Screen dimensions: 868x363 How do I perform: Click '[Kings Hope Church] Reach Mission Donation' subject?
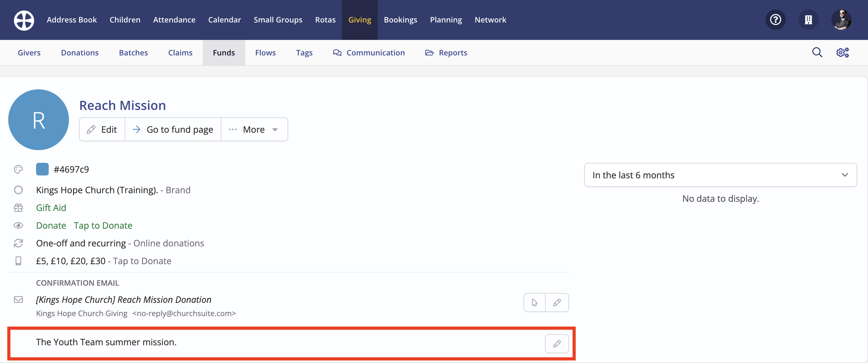click(124, 300)
